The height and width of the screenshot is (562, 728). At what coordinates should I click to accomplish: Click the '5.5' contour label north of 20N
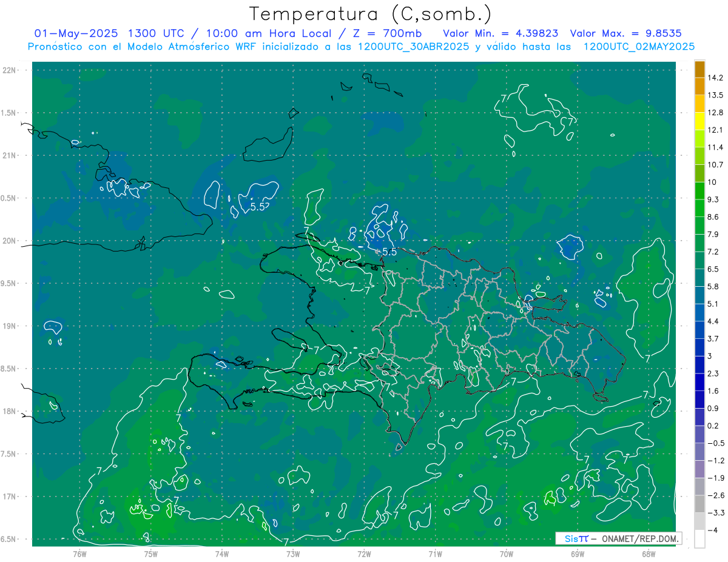[x=258, y=207]
